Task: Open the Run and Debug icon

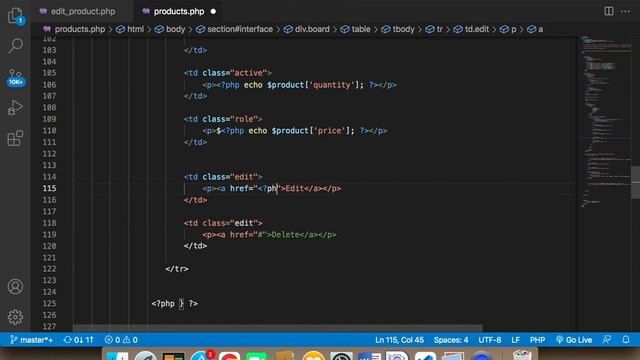Action: (16, 107)
